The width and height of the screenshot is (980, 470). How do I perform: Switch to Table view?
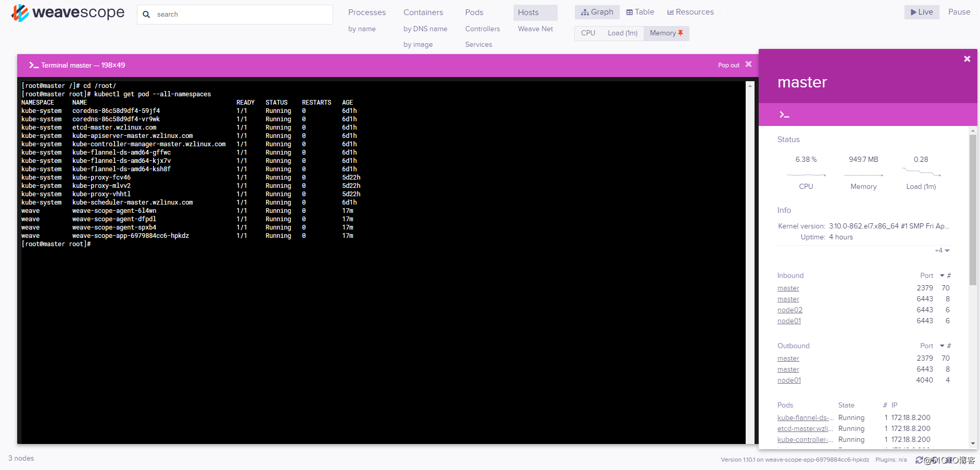640,12
